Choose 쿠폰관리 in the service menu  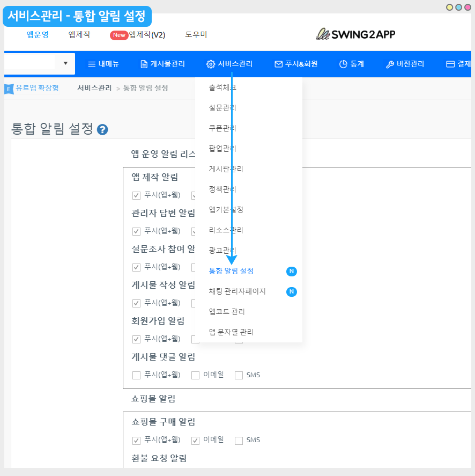point(222,128)
